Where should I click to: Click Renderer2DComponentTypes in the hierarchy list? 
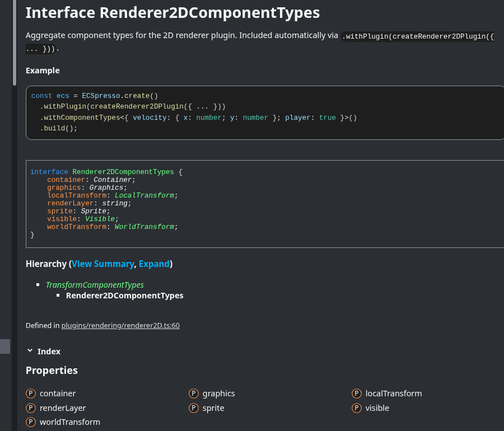point(125,296)
